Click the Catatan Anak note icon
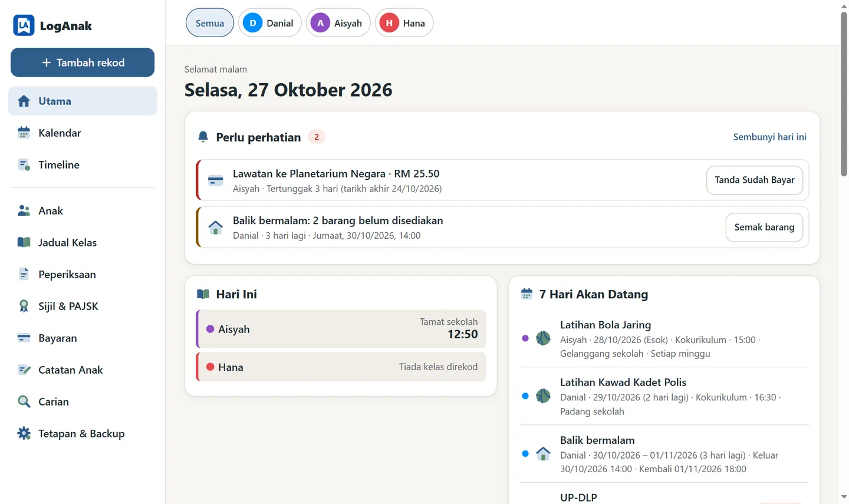849x504 pixels. pos(24,370)
